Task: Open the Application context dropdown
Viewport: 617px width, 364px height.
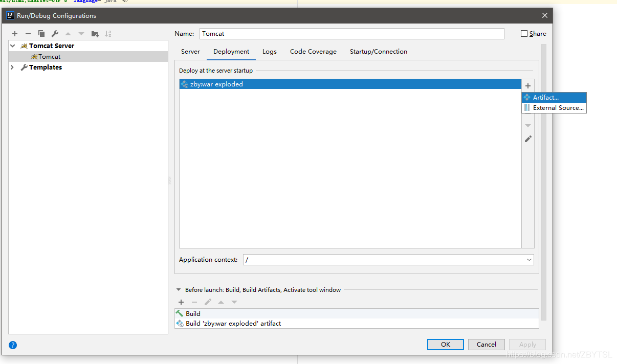Action: click(x=528, y=260)
